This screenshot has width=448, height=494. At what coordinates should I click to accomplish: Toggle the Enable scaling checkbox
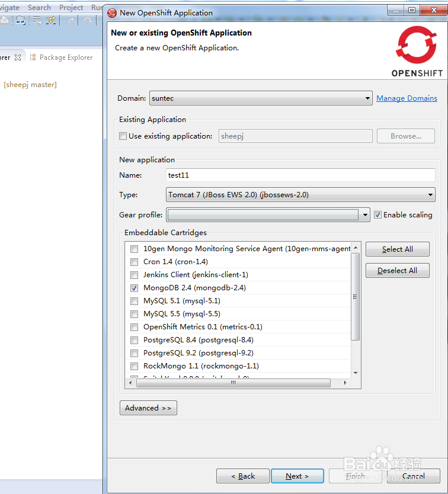377,215
